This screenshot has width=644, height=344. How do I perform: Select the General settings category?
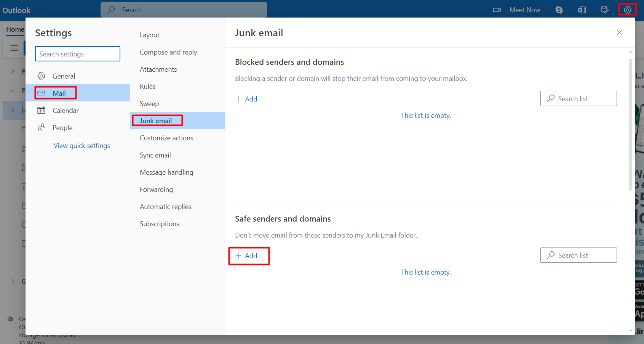pos(78,76)
